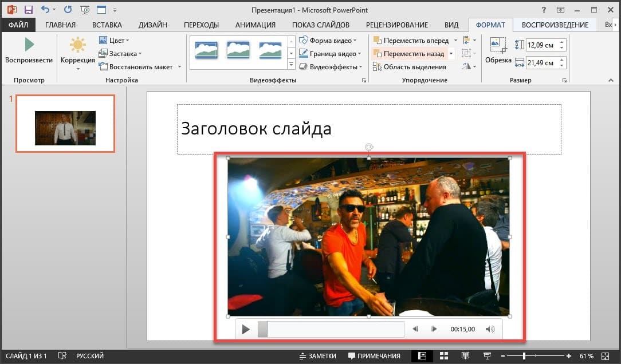This screenshot has height=364, width=621.
Task: Click the zoom slider in status bar
Action: tap(536, 356)
